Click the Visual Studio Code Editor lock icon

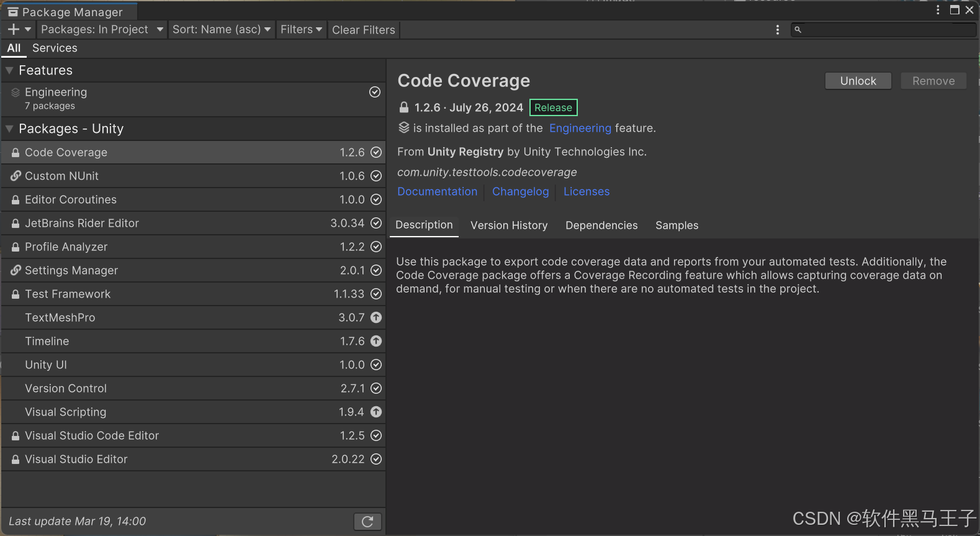coord(16,435)
